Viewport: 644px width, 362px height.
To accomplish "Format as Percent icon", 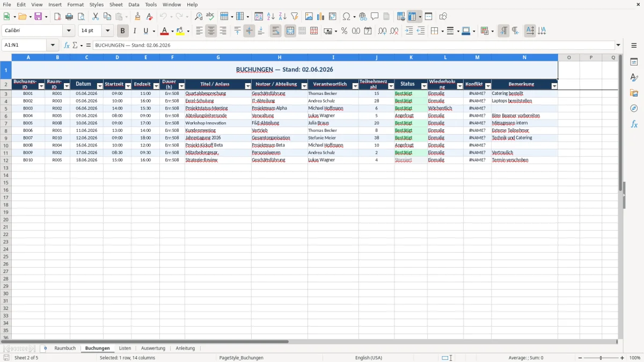I will (x=344, y=31).
